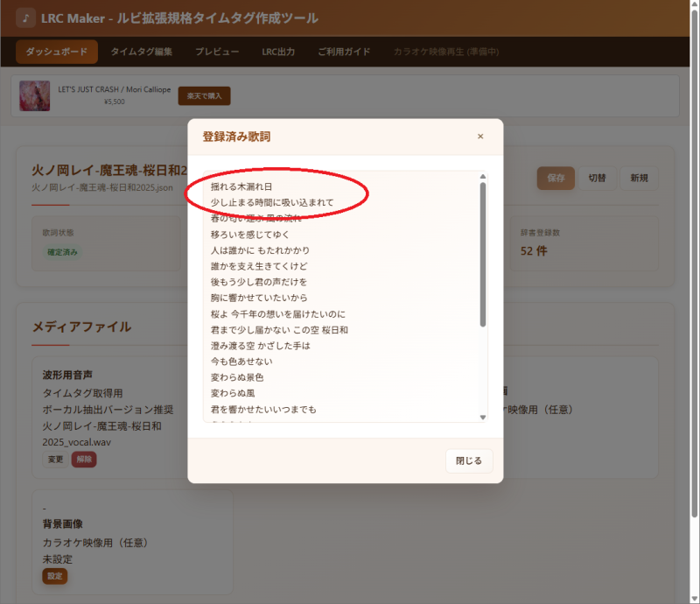The width and height of the screenshot is (700, 604).
Task: Click the 楽天で購入 button
Action: click(x=204, y=95)
